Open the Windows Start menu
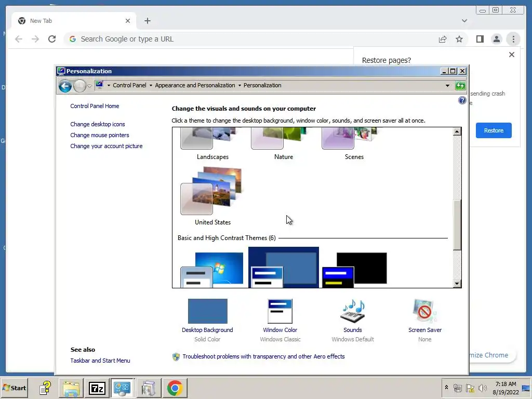532x399 pixels. click(14, 388)
